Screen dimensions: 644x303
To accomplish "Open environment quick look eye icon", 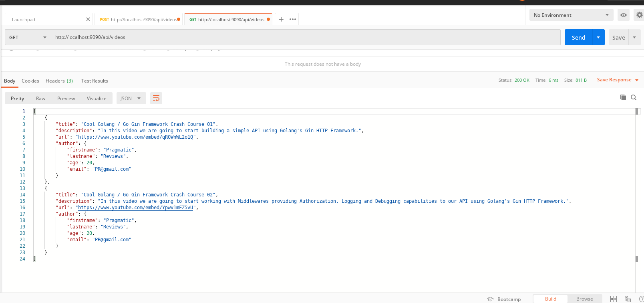I will coord(624,15).
